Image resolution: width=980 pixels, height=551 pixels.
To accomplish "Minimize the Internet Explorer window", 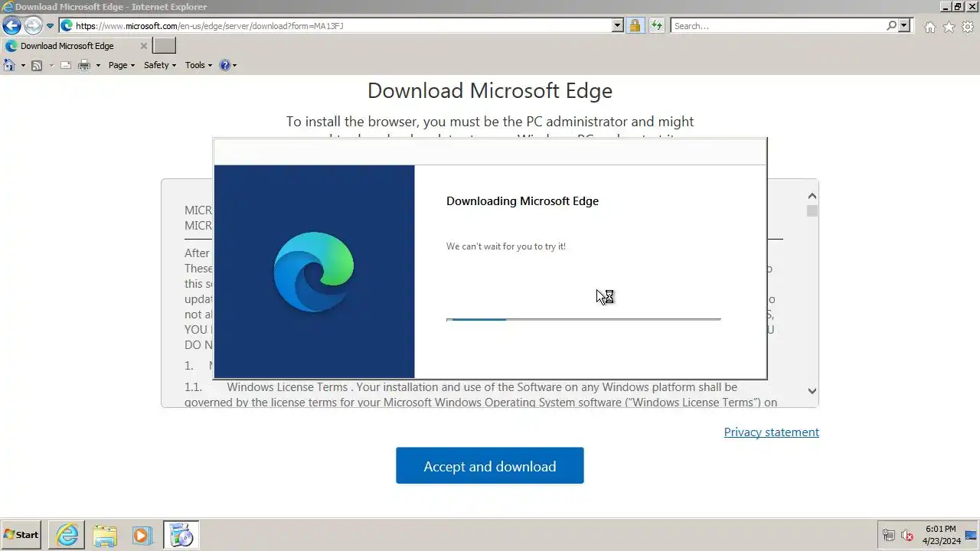I will click(x=946, y=7).
